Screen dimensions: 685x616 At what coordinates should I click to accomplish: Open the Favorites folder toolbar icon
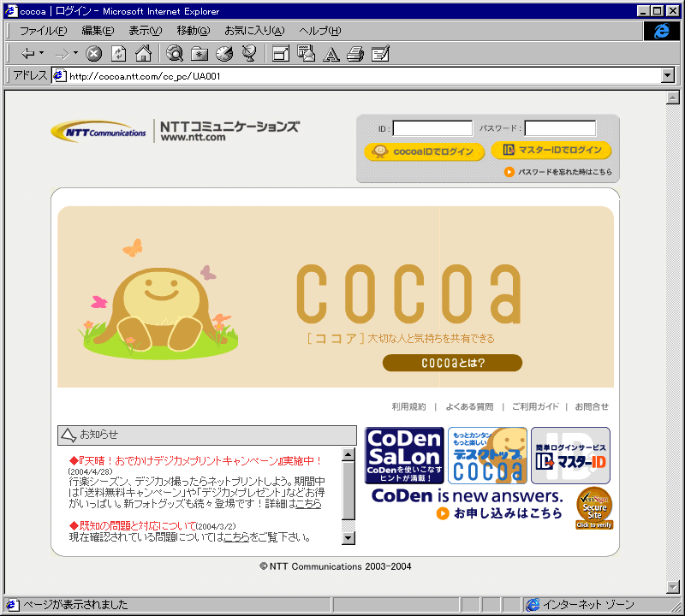(200, 54)
